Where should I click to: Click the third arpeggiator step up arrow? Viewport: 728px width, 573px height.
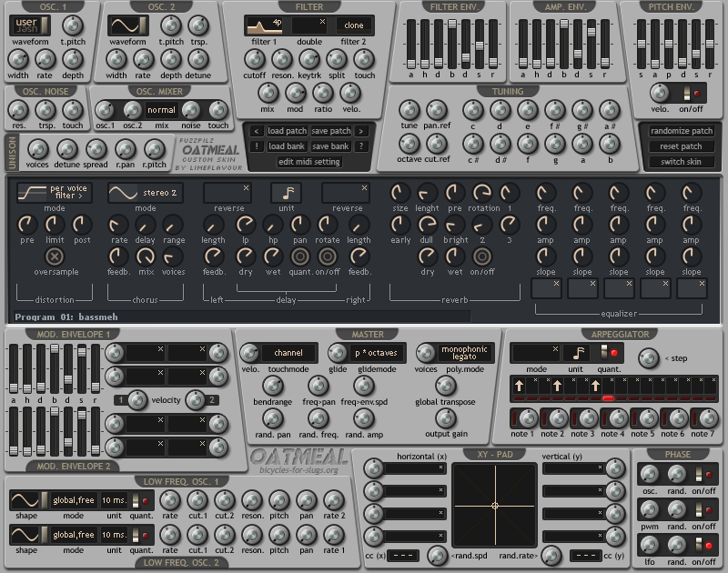(x=595, y=386)
